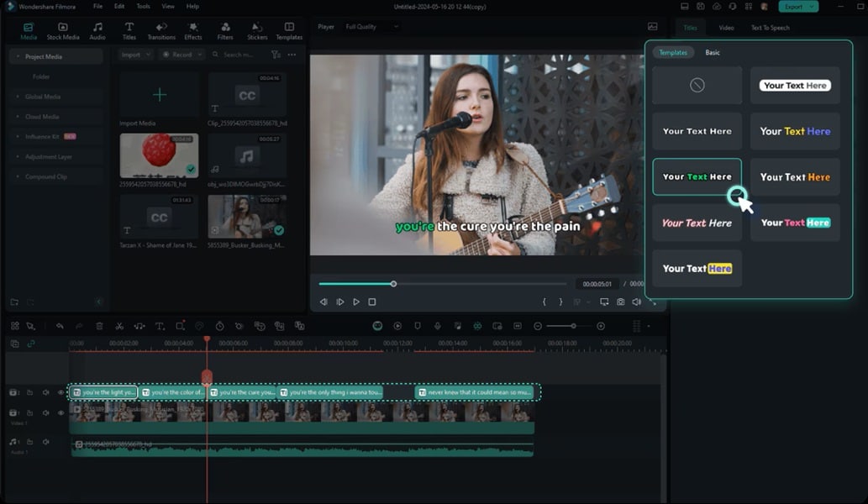868x504 pixels.
Task: Lock the Audio 1 track
Action: 30,442
